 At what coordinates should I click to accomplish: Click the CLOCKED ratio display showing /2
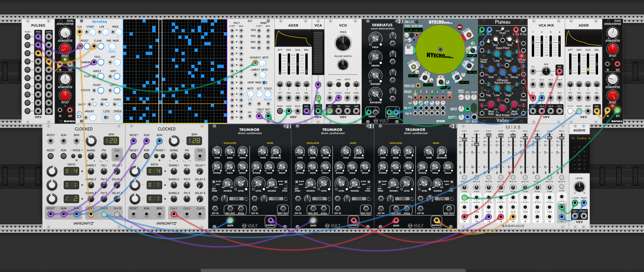pos(71,199)
